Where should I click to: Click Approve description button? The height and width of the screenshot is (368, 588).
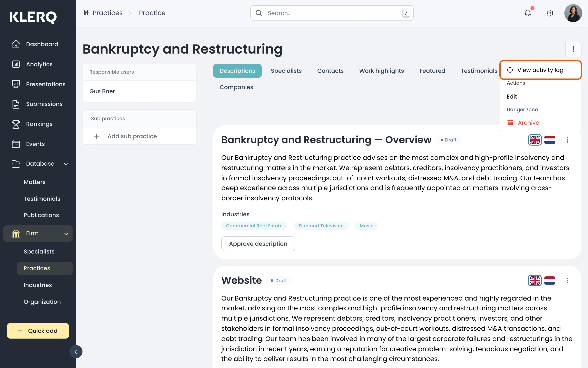258,244
